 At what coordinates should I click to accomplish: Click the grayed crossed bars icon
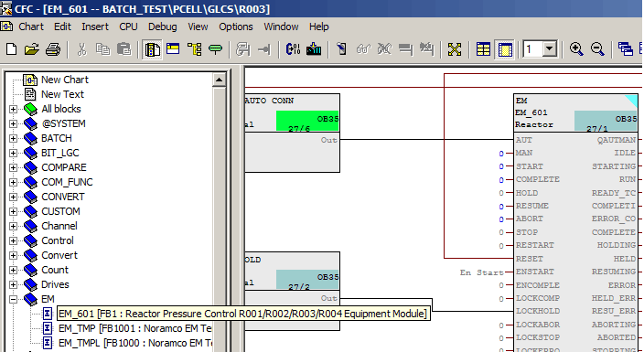pos(426,49)
